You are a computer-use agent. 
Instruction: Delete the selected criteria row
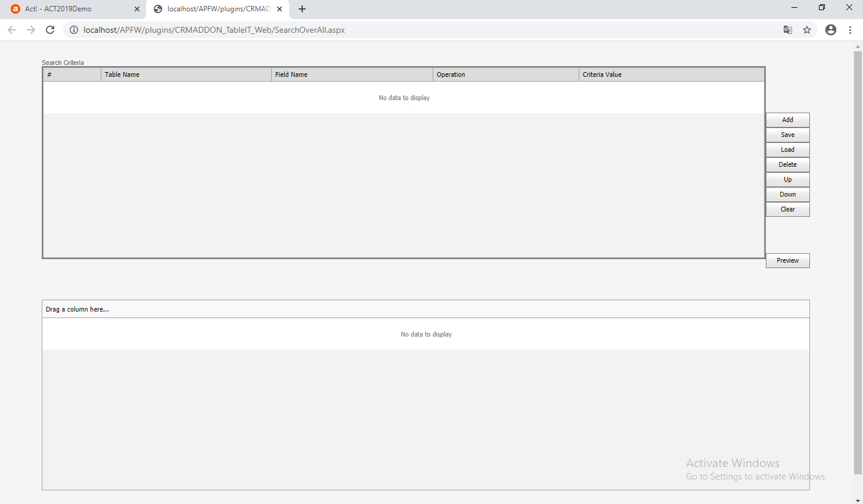[787, 164]
